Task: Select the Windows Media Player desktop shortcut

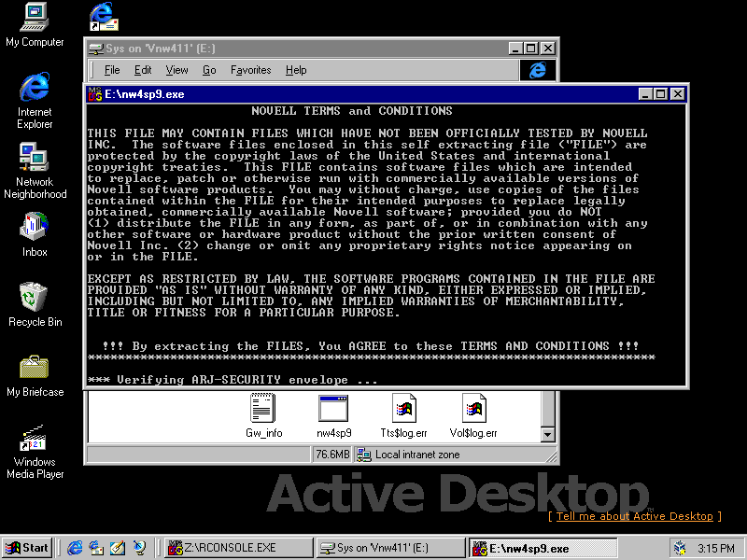Action: click(35, 452)
